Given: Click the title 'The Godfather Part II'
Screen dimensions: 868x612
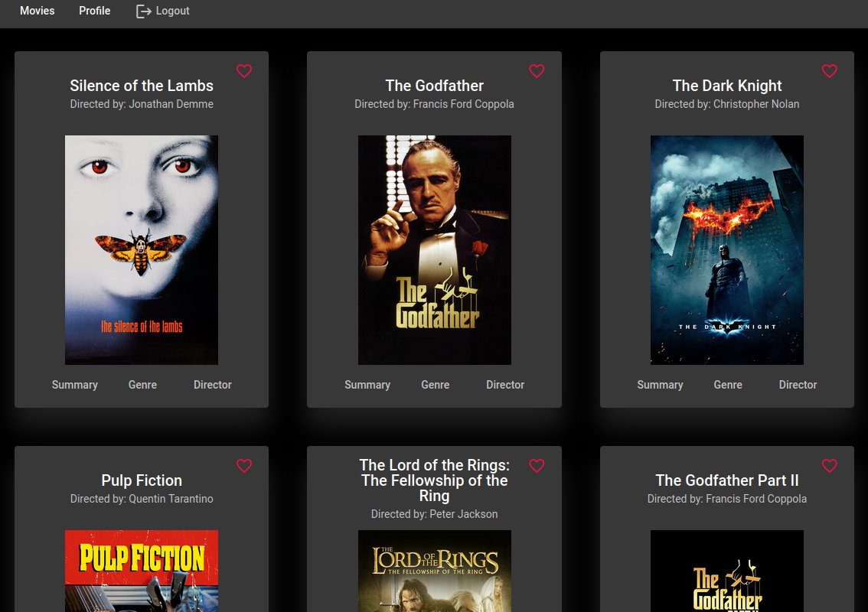Looking at the screenshot, I should [x=727, y=480].
